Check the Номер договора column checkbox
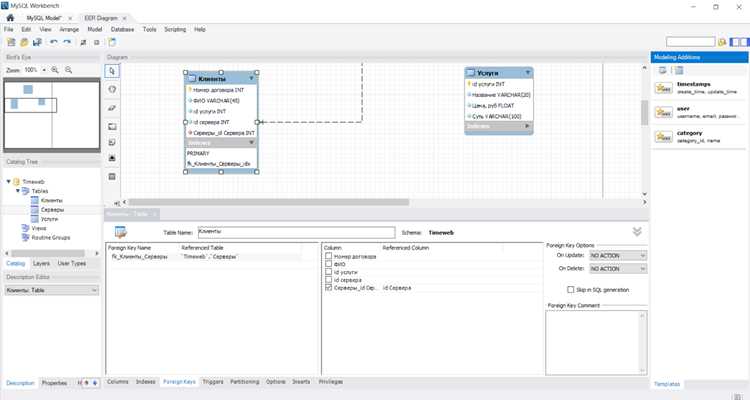 pyautogui.click(x=329, y=256)
